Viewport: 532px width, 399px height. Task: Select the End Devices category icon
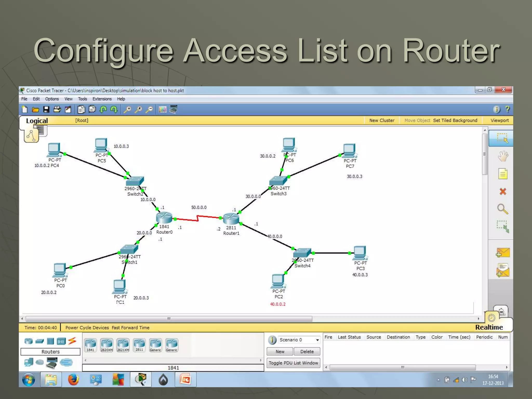29,362
